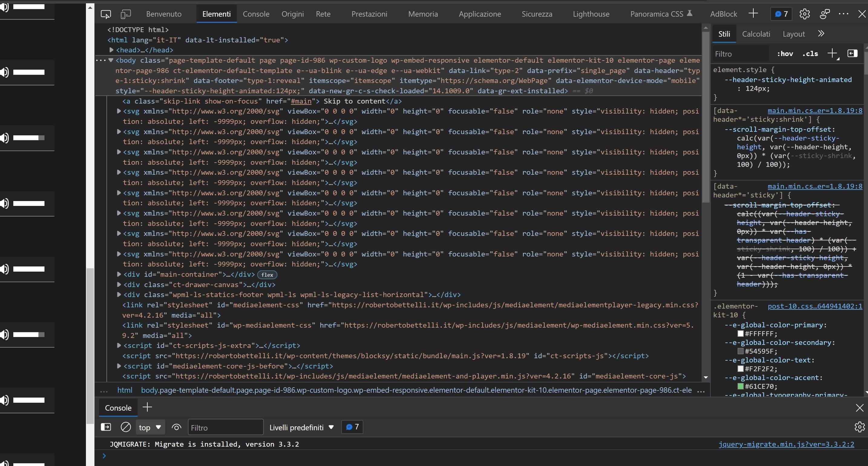Click the live expression eye icon
The height and width of the screenshot is (466, 868).
176,427
